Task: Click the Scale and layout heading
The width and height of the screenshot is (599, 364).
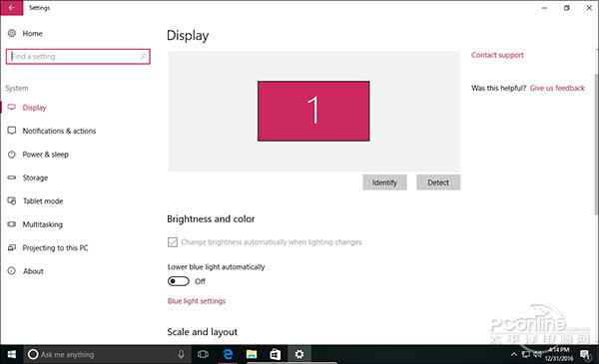Action: click(x=202, y=332)
